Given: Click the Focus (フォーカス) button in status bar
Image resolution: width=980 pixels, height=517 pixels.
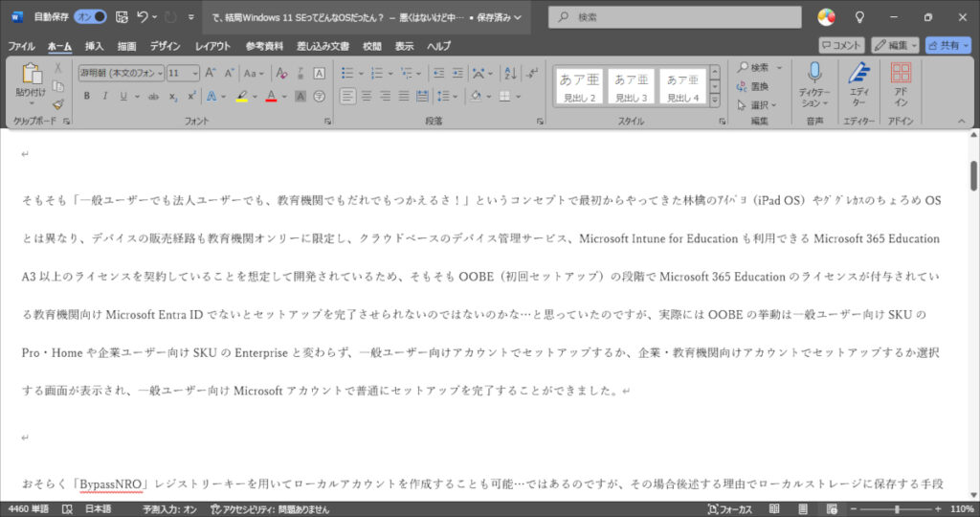Looking at the screenshot, I should coord(730,509).
